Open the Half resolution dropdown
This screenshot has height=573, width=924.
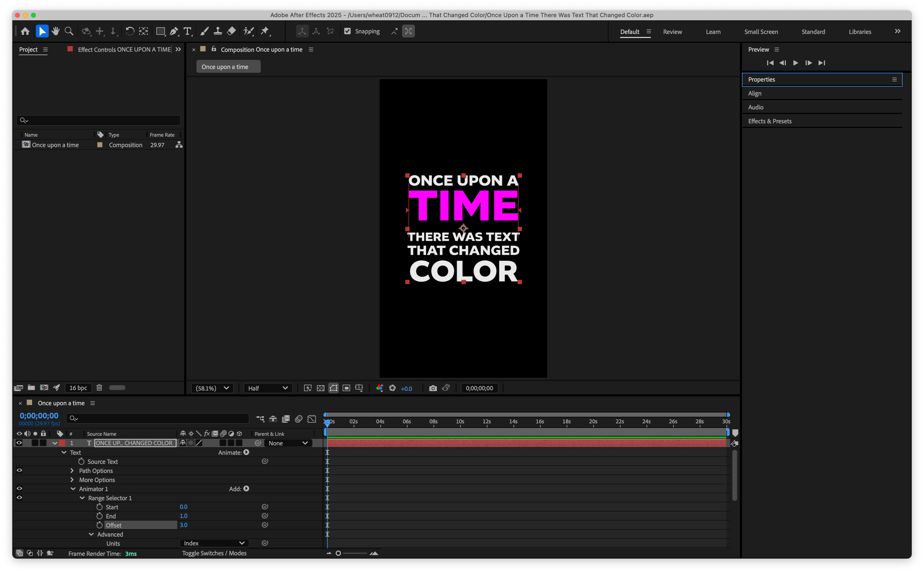pyautogui.click(x=268, y=388)
